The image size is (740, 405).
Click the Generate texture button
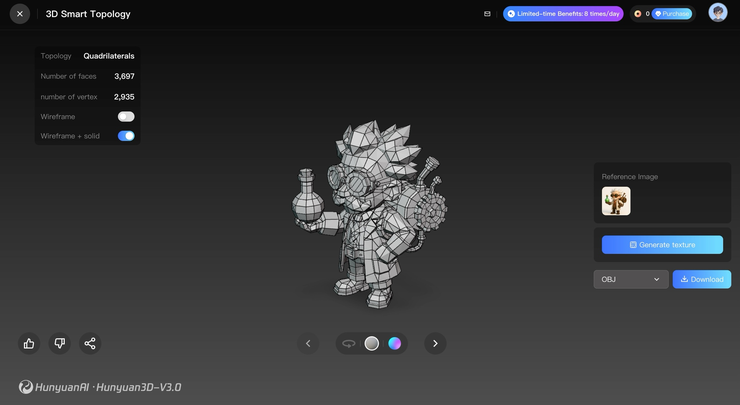click(662, 245)
